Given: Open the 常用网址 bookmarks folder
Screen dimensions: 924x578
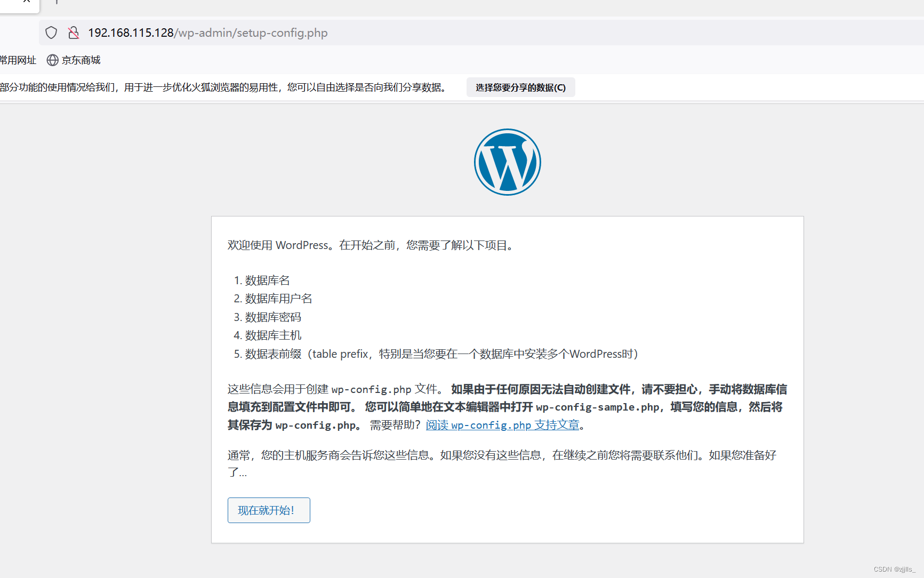Looking at the screenshot, I should tap(18, 60).
